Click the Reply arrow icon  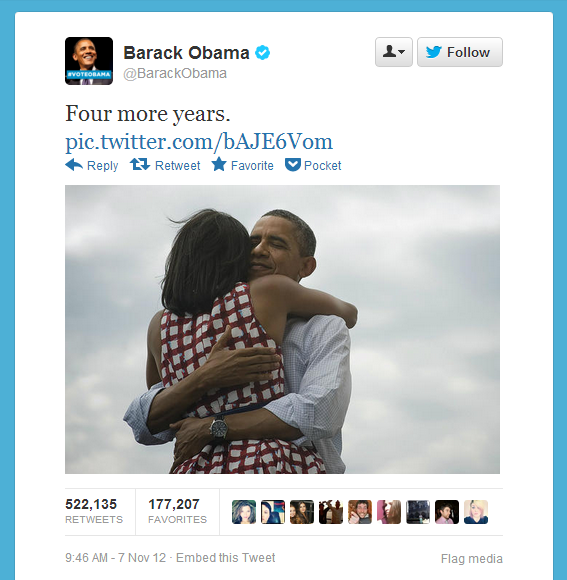74,165
